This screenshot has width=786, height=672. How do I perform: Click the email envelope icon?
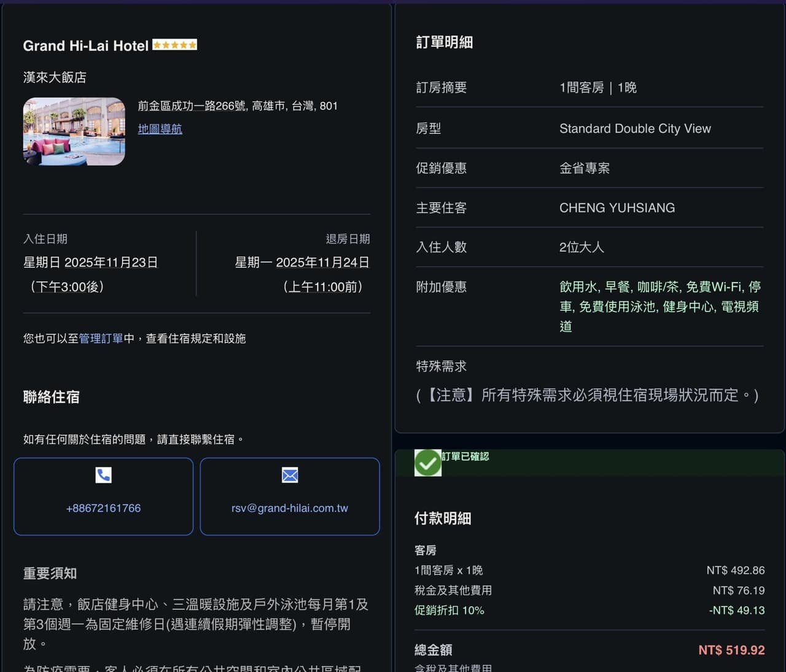coord(289,475)
